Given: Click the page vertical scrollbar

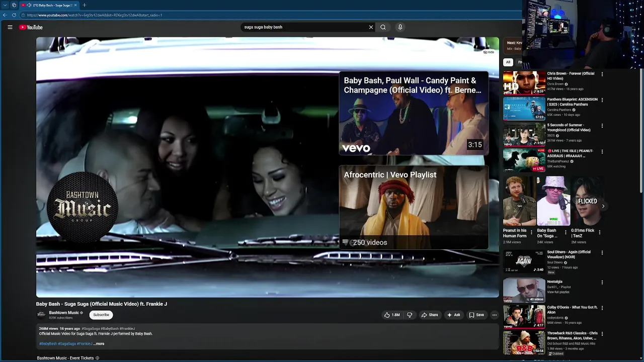Looking at the screenshot, I should point(641,131).
